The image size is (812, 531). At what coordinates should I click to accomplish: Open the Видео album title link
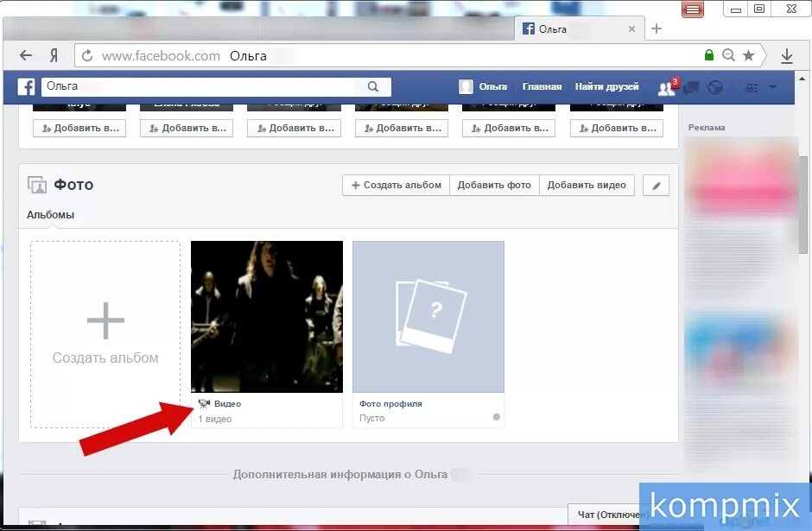click(227, 404)
